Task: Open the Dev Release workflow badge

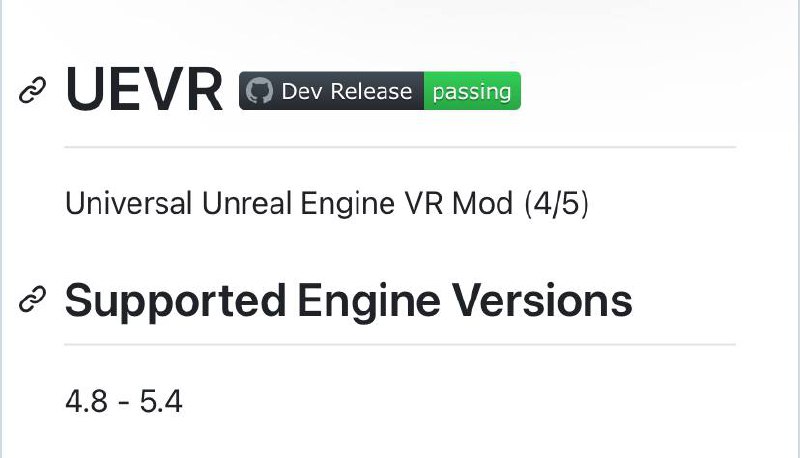Action: 380,91
